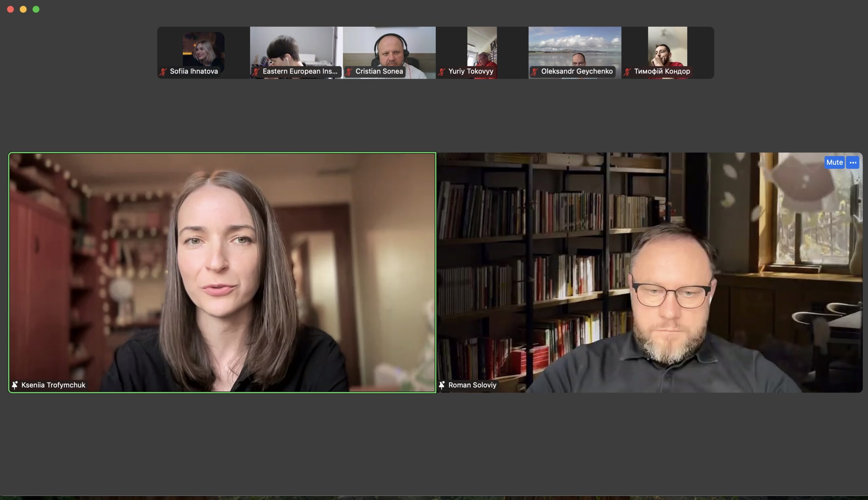Click the green full-screen window button
Viewport: 868px width, 500px height.
point(36,9)
